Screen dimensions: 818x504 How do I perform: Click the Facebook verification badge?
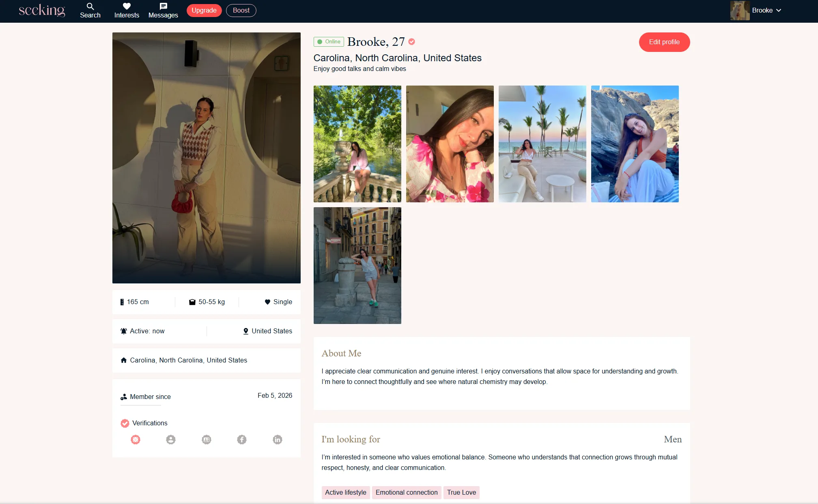(242, 440)
